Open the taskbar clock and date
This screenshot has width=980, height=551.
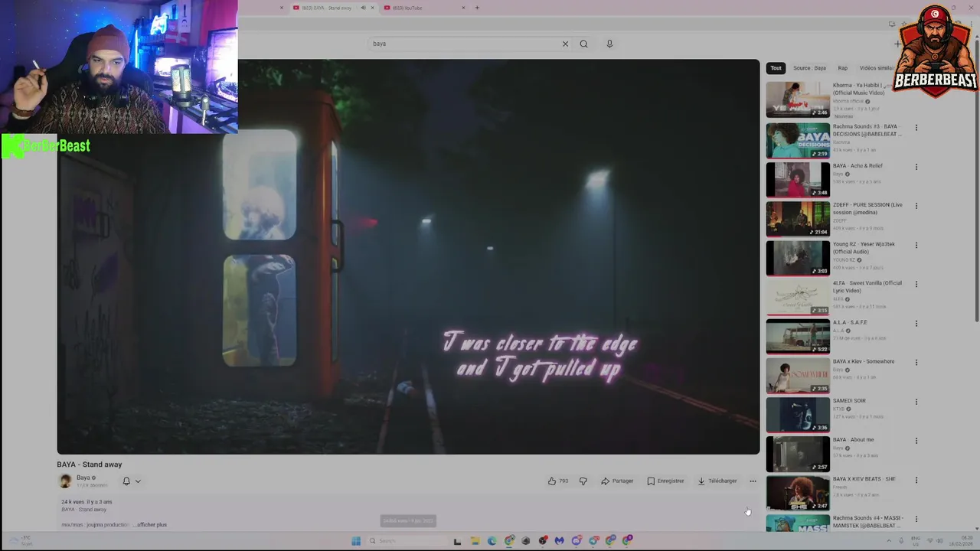pyautogui.click(x=961, y=541)
